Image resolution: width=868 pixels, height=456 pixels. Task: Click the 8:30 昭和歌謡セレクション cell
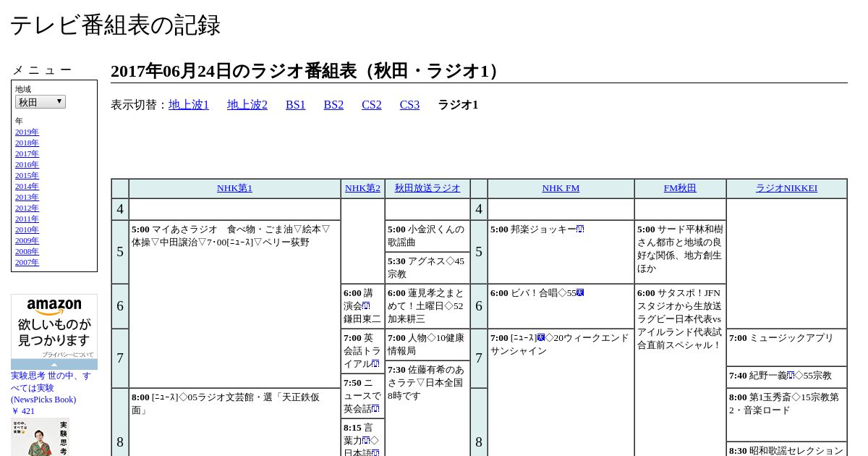coord(786,449)
